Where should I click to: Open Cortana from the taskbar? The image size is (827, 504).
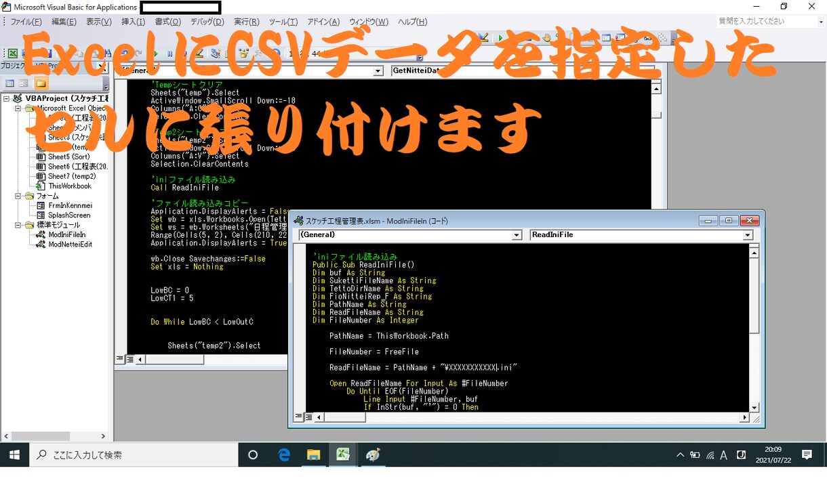253,455
